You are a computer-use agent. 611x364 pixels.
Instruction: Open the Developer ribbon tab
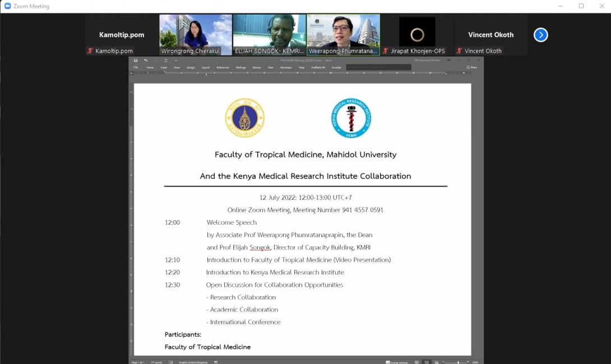click(x=286, y=67)
